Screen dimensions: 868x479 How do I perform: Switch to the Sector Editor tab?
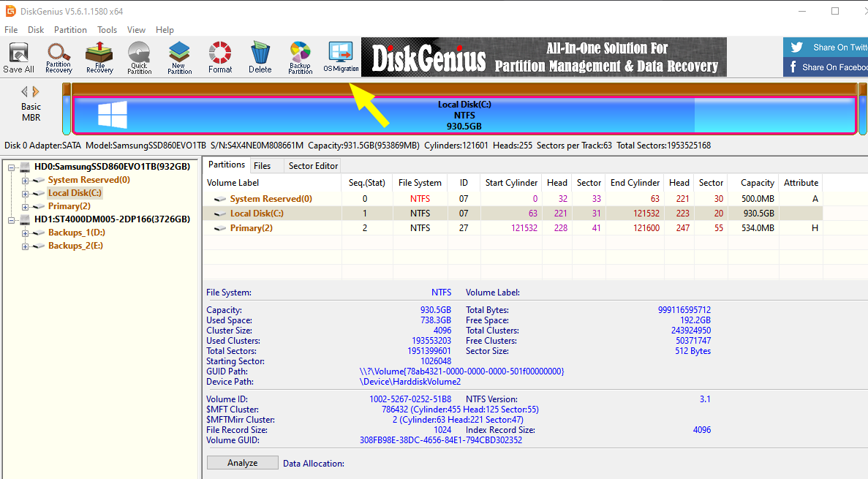(313, 165)
